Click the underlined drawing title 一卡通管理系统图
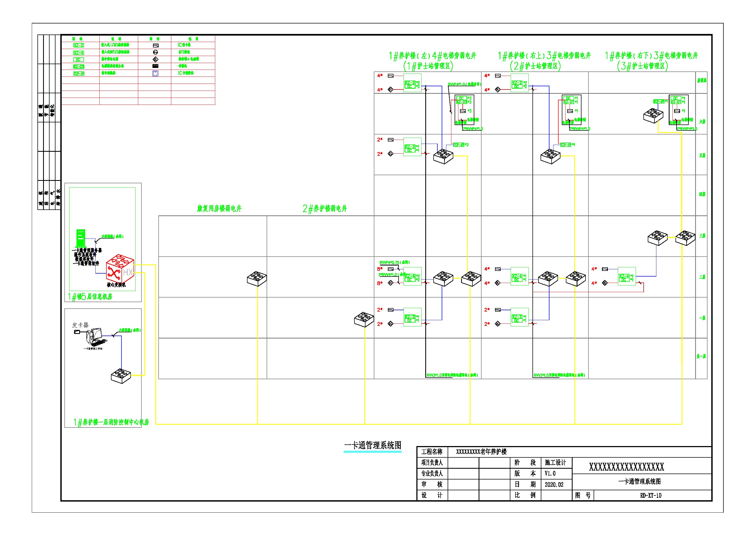The image size is (756, 535). [x=373, y=446]
